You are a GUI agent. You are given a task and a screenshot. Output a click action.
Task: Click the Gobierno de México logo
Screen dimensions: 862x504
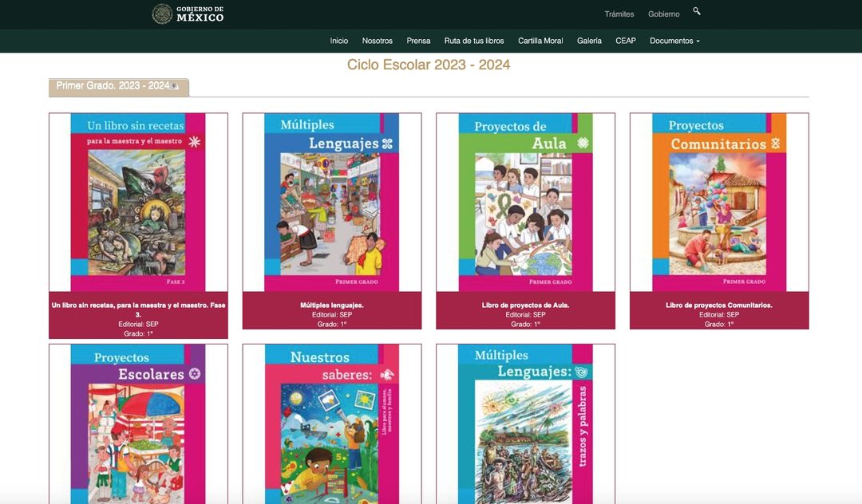tap(188, 14)
